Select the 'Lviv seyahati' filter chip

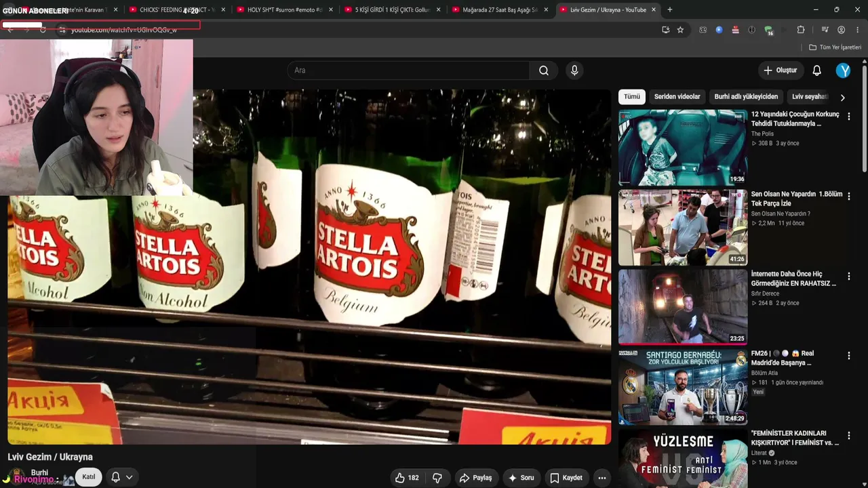point(810,97)
